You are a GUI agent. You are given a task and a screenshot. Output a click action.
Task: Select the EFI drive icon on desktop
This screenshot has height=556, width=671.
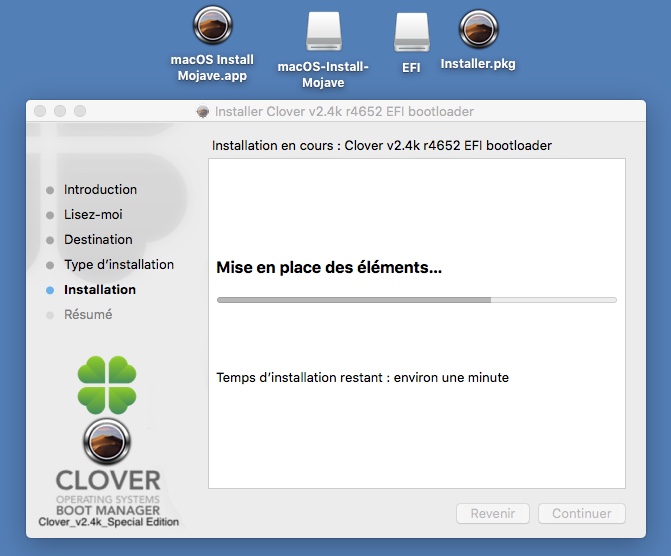pos(412,32)
